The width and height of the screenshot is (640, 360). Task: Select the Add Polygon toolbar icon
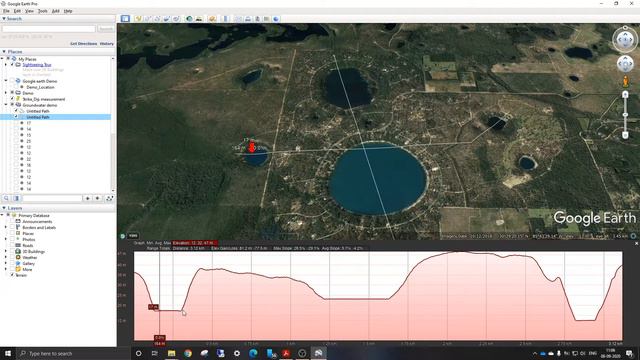147,19
